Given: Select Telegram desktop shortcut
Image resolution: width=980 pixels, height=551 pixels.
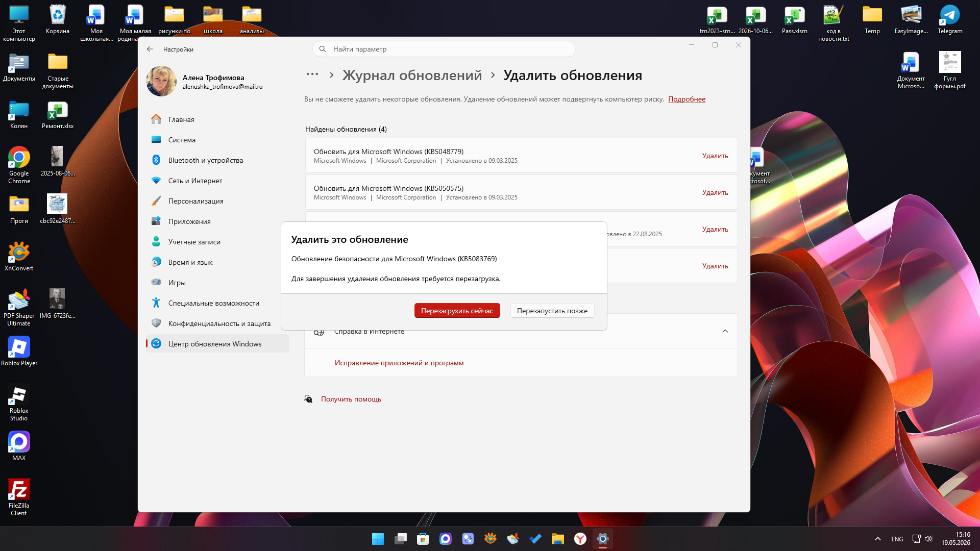Looking at the screenshot, I should point(950,20).
